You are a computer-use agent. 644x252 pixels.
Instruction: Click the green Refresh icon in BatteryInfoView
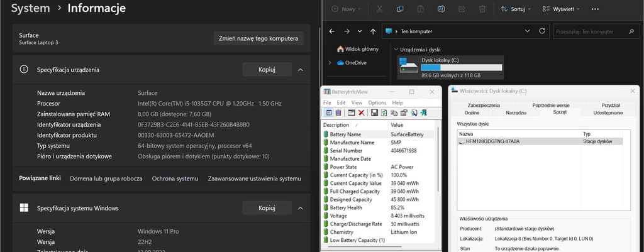click(384, 112)
